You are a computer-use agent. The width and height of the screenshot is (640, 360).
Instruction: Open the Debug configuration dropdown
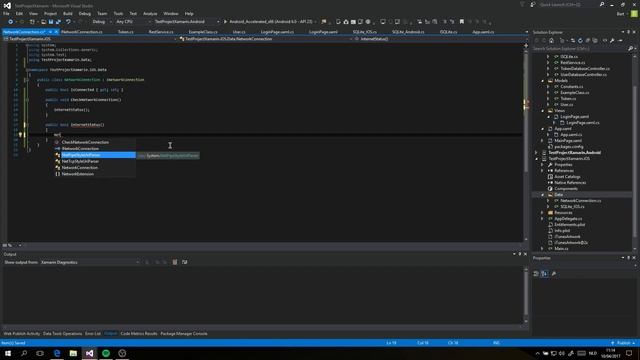[x=101, y=22]
